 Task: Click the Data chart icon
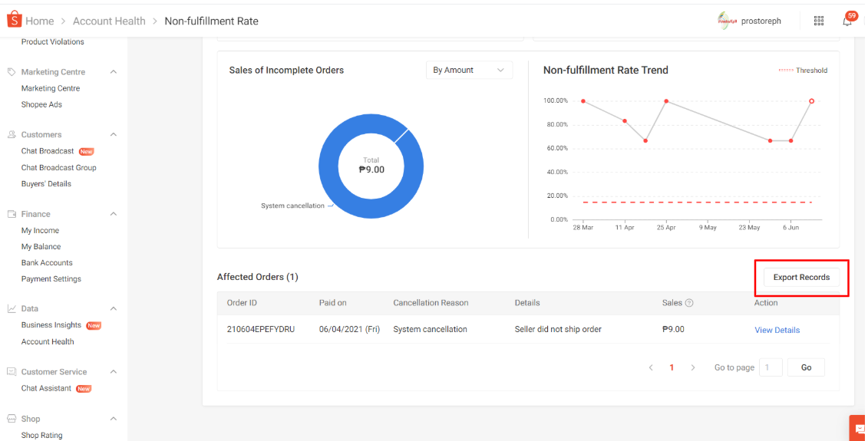click(11, 309)
